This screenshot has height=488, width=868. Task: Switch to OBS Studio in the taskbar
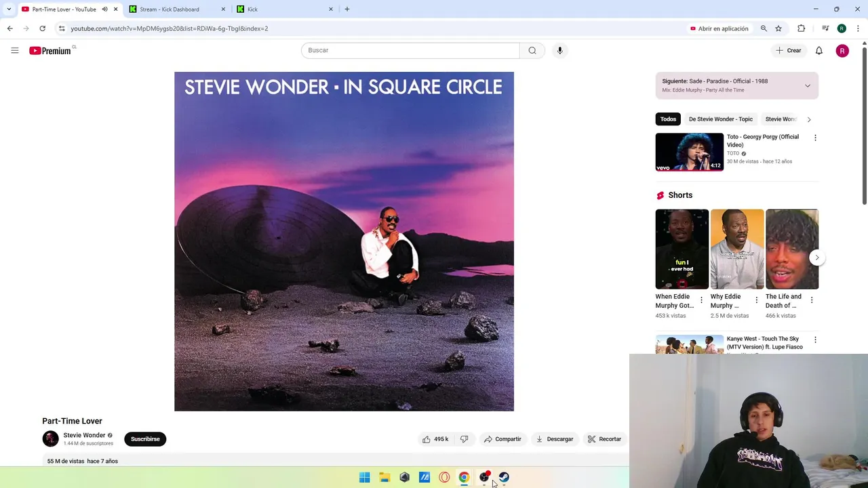484,477
